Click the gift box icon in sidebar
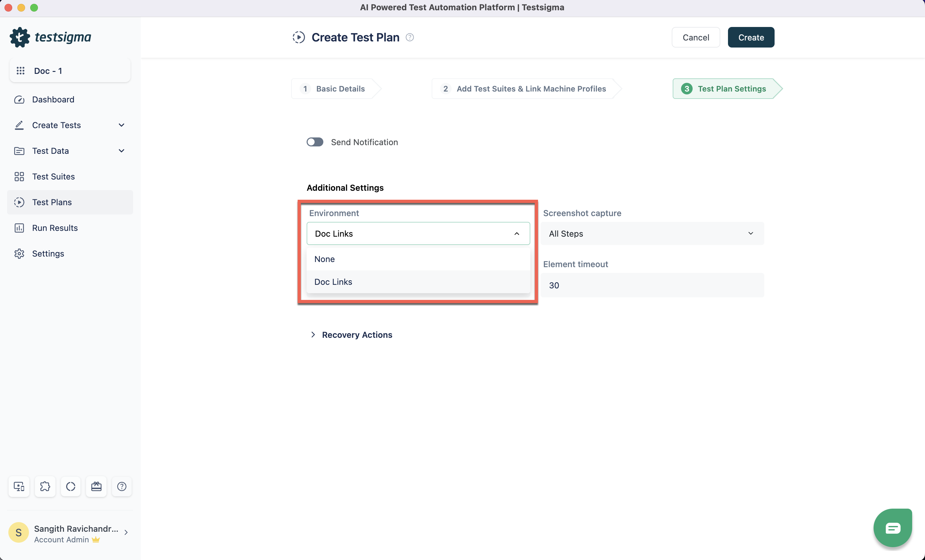Viewport: 925px width, 560px height. click(96, 486)
